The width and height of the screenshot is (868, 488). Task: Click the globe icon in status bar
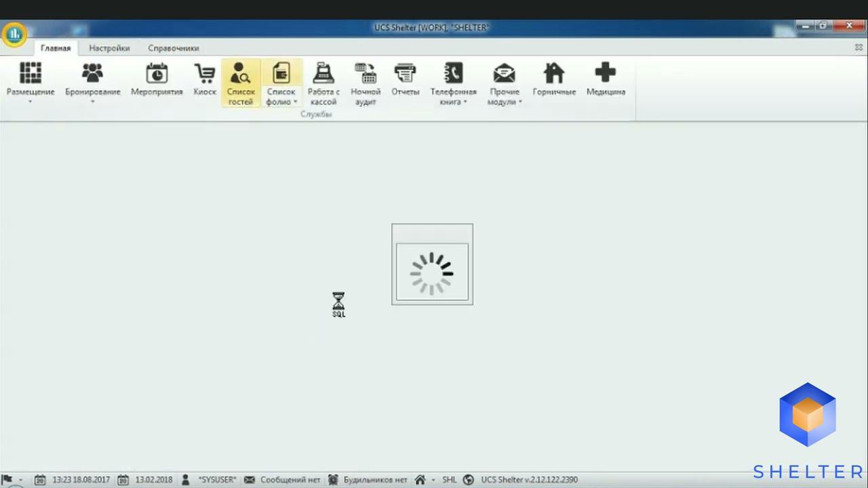pyautogui.click(x=469, y=479)
